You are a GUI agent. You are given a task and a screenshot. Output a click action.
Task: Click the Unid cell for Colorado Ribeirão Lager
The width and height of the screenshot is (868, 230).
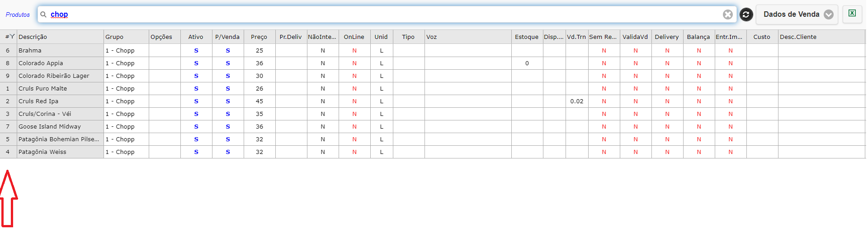point(382,76)
